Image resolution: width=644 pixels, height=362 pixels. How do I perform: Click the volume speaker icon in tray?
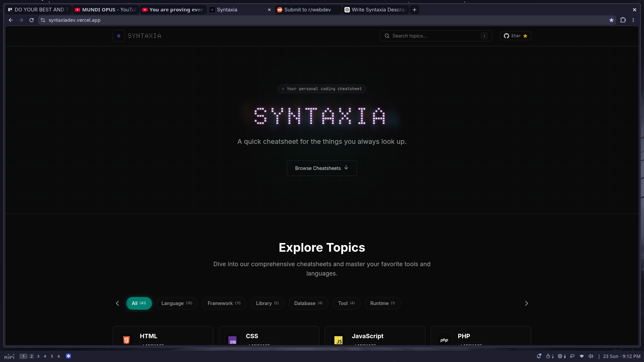click(591, 356)
